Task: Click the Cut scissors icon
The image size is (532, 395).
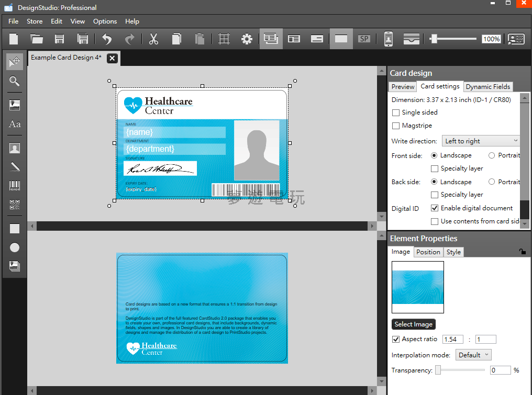Action: point(153,39)
